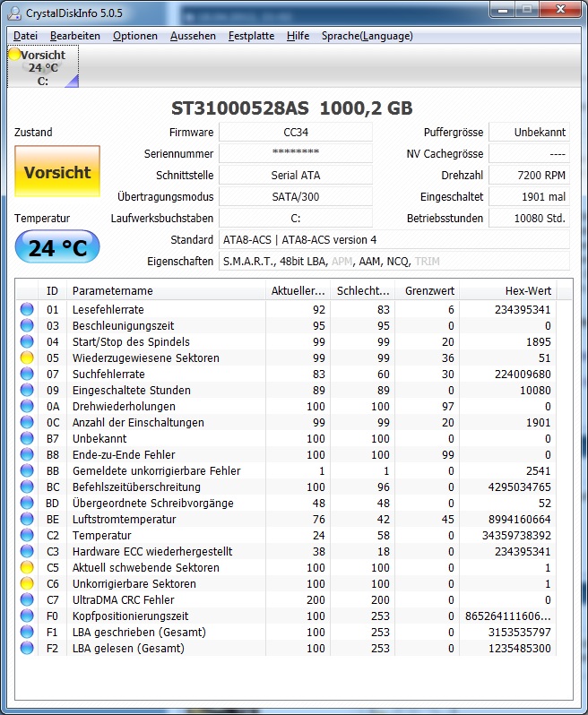Click the Hex-Wert column header
The width and height of the screenshot is (588, 715).
(x=508, y=290)
